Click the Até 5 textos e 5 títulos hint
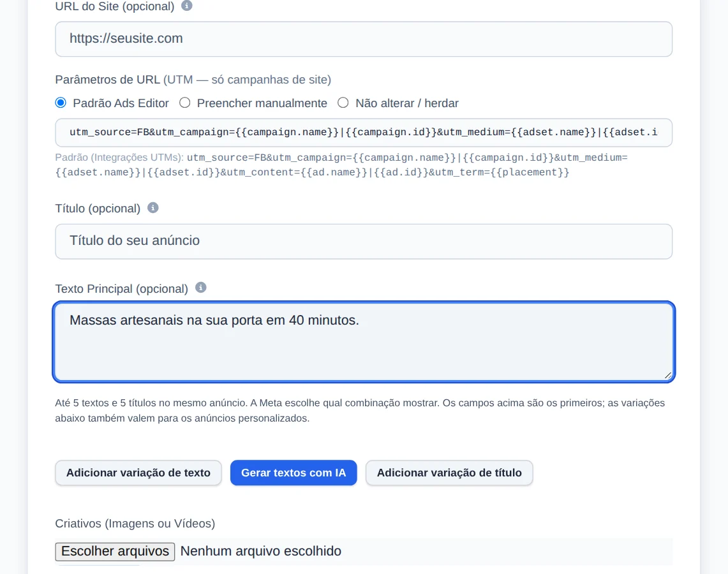728x574 pixels. click(360, 411)
